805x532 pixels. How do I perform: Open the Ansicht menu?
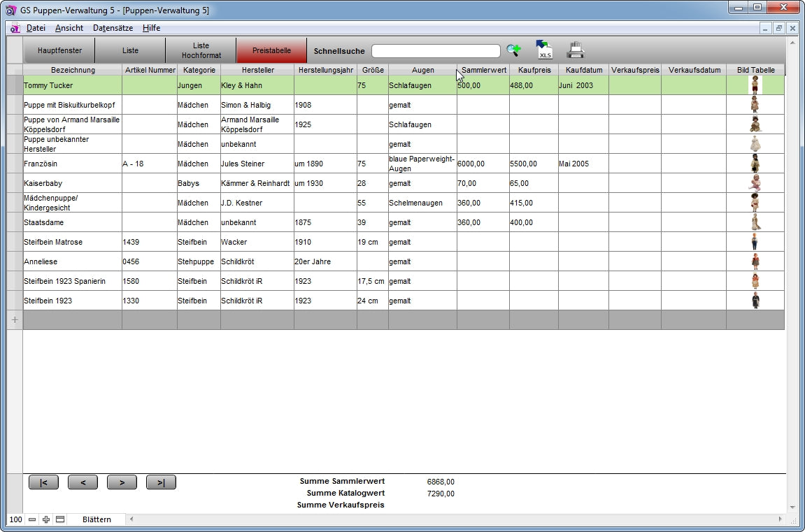tap(69, 28)
